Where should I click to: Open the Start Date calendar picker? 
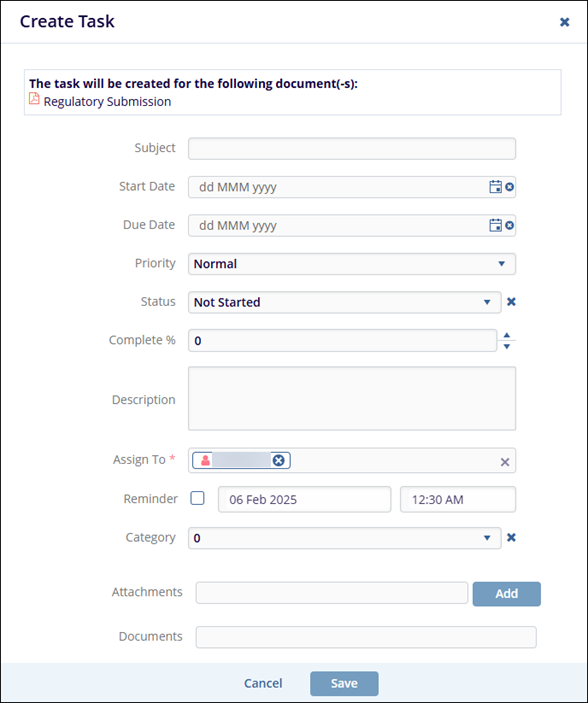[495, 187]
